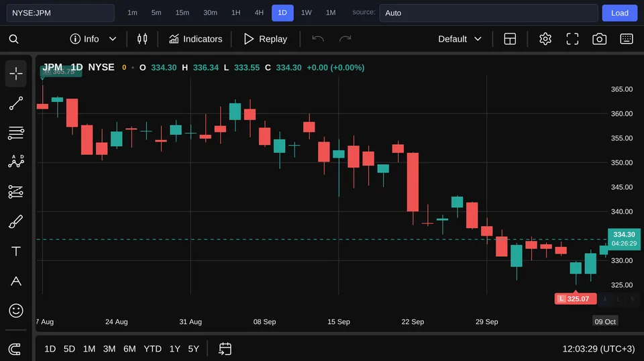The image size is (644, 361).
Task: Switch to the 1W interval
Action: [307, 13]
